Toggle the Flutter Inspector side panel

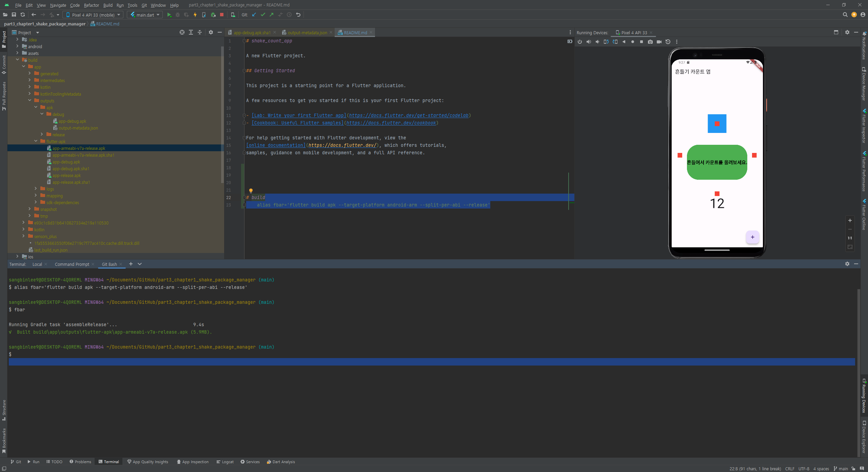pos(864,126)
